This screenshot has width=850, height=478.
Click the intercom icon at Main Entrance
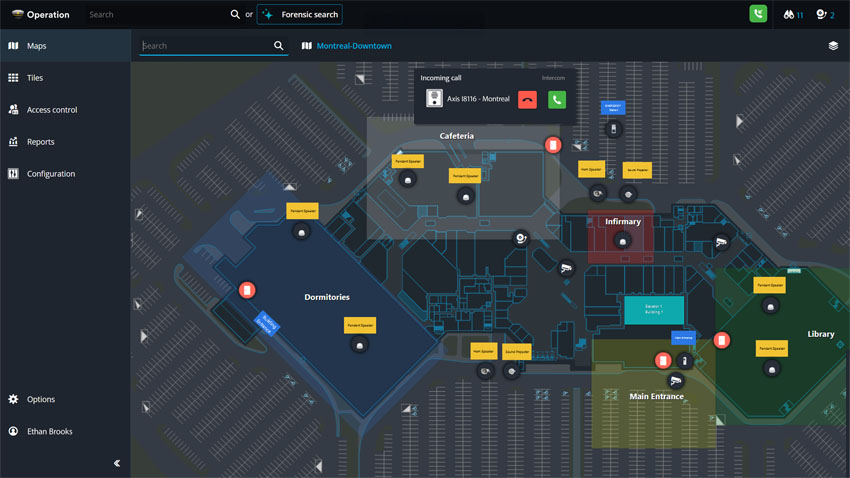[685, 360]
